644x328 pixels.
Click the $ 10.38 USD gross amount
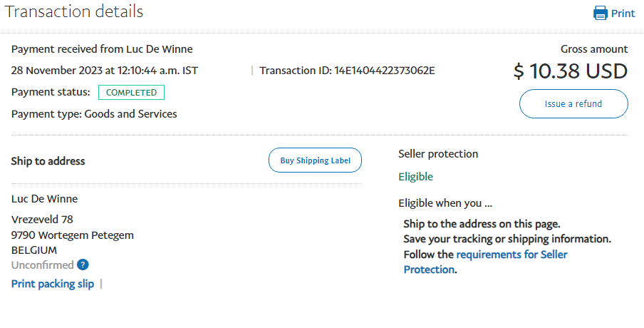point(570,71)
